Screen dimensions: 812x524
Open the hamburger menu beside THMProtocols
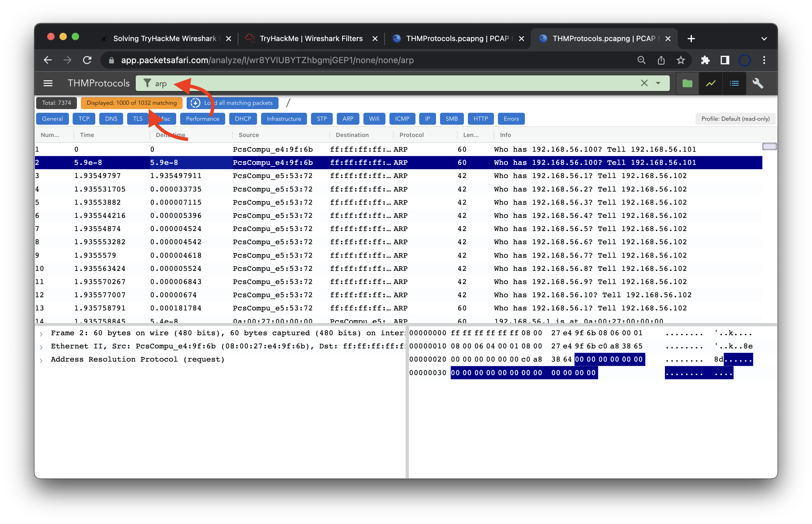(48, 83)
